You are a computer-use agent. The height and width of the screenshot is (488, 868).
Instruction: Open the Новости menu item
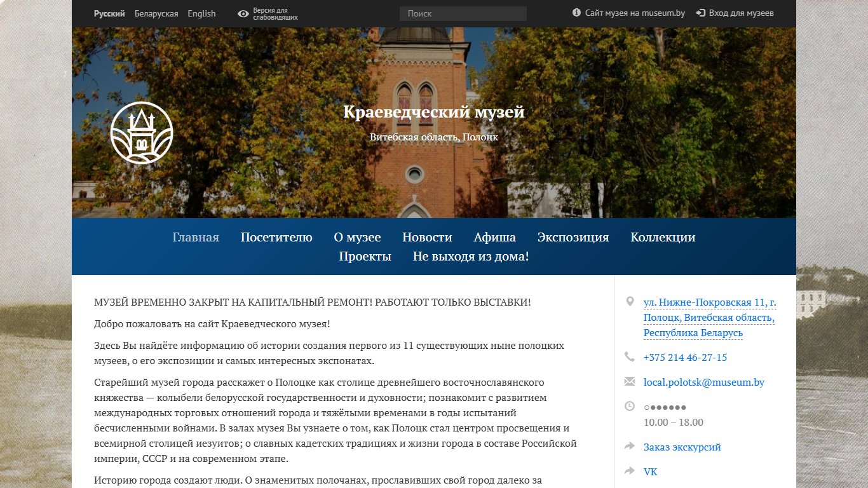(427, 237)
